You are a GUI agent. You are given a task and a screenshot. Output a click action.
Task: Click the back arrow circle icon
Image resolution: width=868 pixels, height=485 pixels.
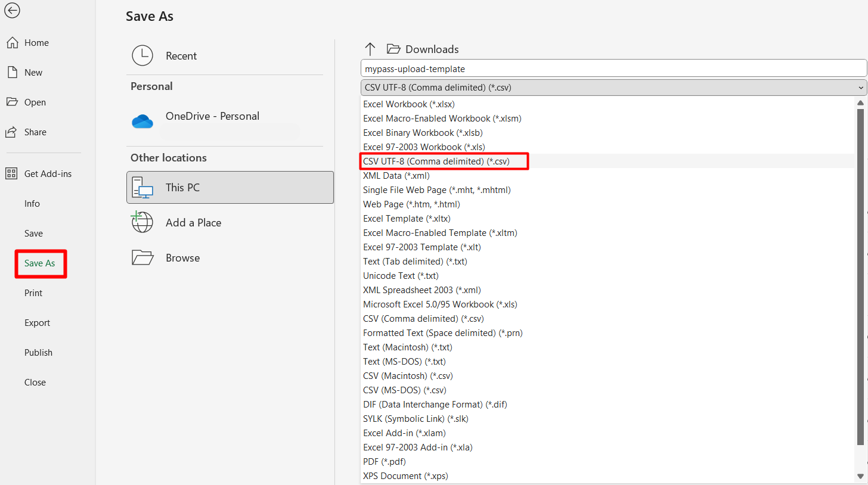(12, 11)
